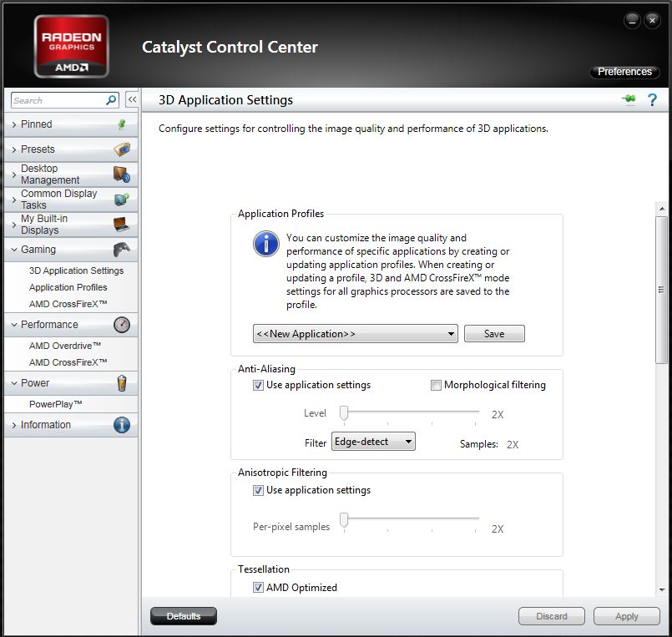Click the green pin icon beside Pinned
The image size is (672, 637).
coord(122,124)
